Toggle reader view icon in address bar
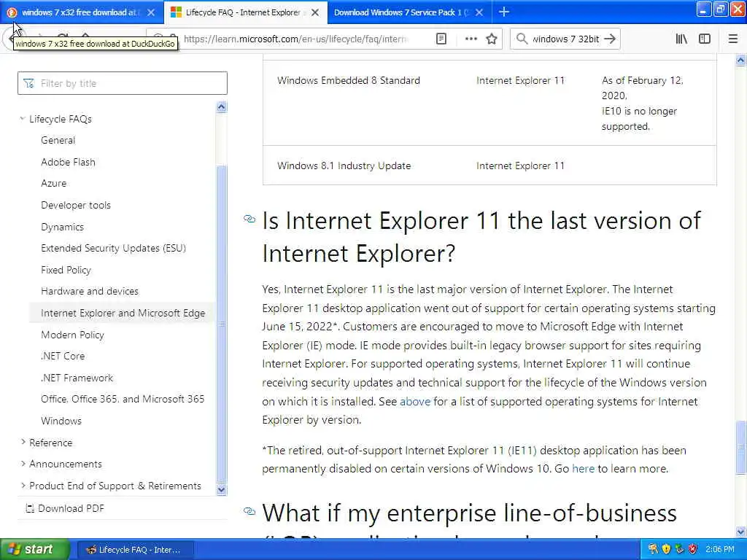The image size is (747, 560). click(x=441, y=39)
